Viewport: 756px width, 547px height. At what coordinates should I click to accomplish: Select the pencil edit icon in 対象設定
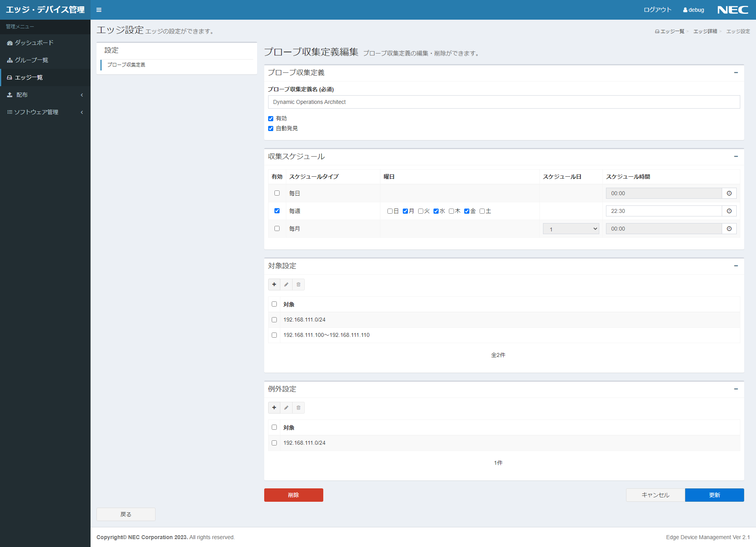tap(286, 284)
